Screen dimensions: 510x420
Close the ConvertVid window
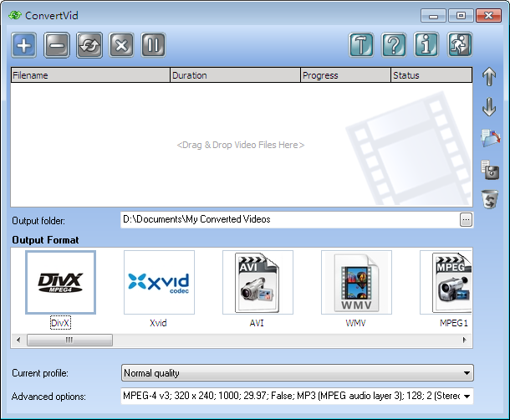coord(488,16)
